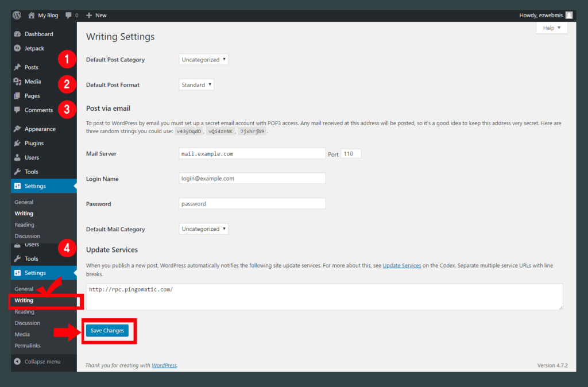Expand the Default Mail Category dropdown
The height and width of the screenshot is (387, 588).
coord(204,229)
